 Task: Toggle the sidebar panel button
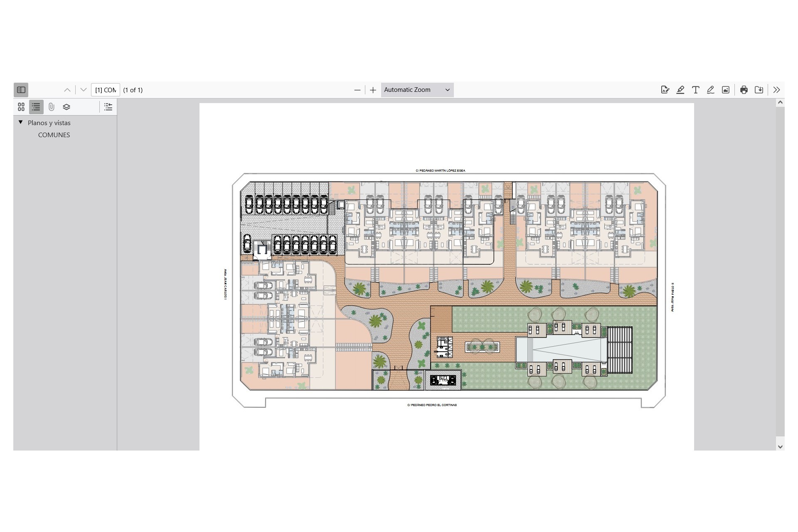pyautogui.click(x=21, y=90)
